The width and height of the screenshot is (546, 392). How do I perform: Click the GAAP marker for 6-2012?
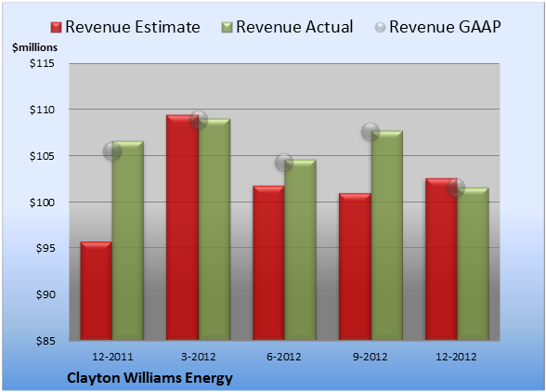(284, 162)
